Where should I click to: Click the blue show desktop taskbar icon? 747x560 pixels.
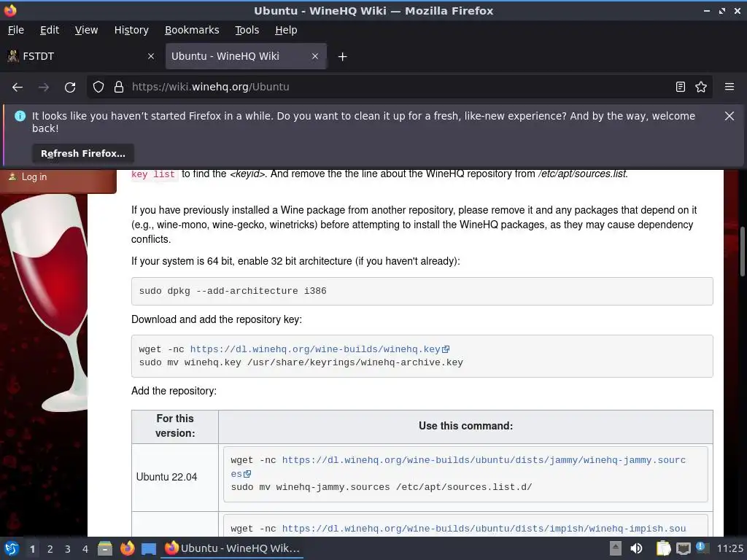click(149, 548)
